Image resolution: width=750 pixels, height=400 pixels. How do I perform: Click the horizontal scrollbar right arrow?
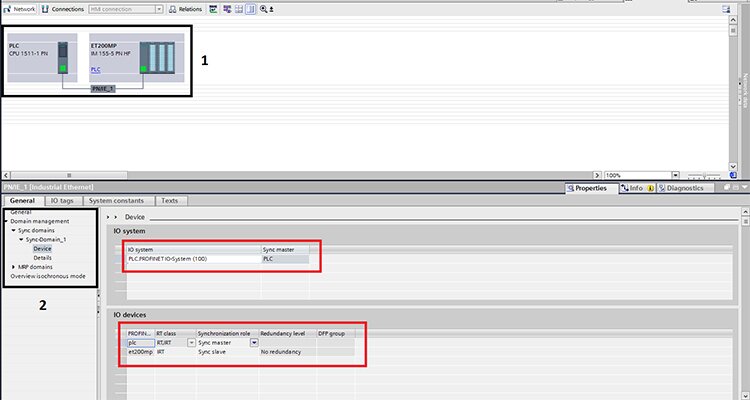597,175
